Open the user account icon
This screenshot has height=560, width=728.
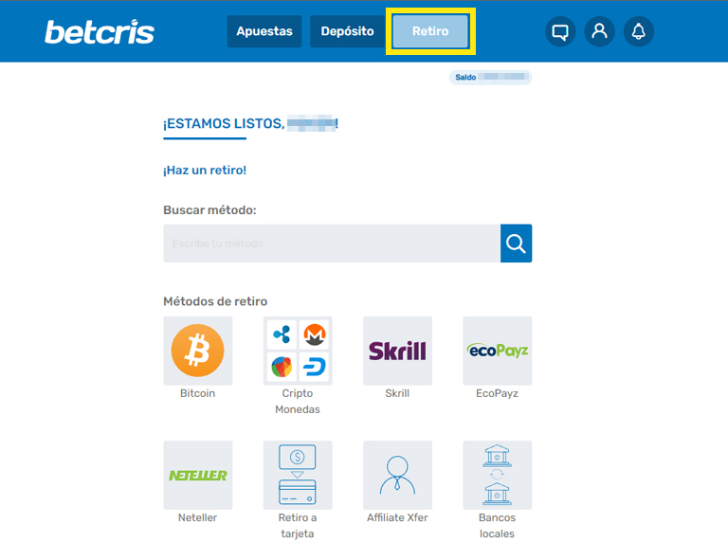click(599, 31)
